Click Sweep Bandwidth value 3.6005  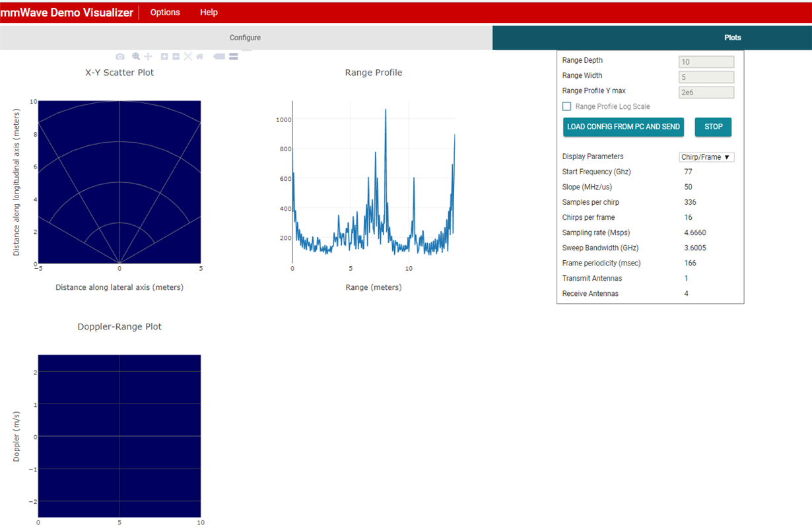[696, 248]
